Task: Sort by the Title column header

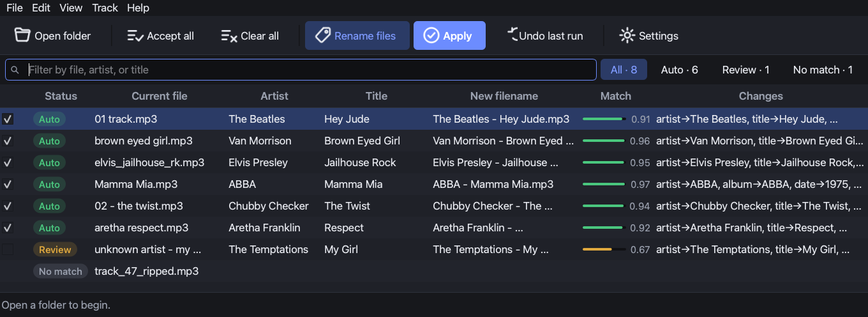Action: click(x=377, y=96)
